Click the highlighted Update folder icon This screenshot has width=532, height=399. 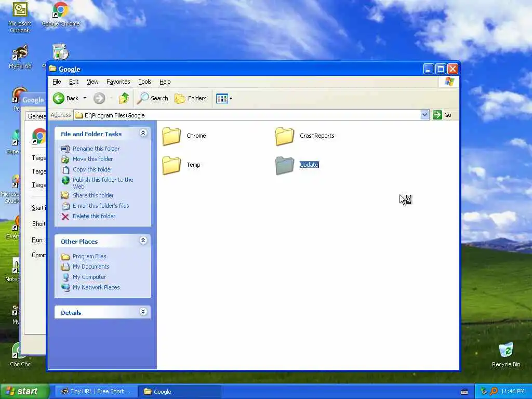coord(285,165)
